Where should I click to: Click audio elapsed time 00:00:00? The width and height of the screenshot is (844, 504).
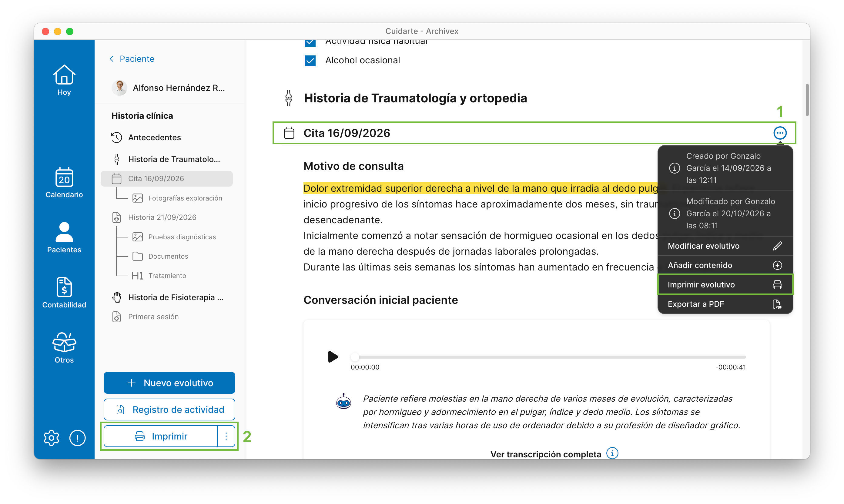[365, 367]
